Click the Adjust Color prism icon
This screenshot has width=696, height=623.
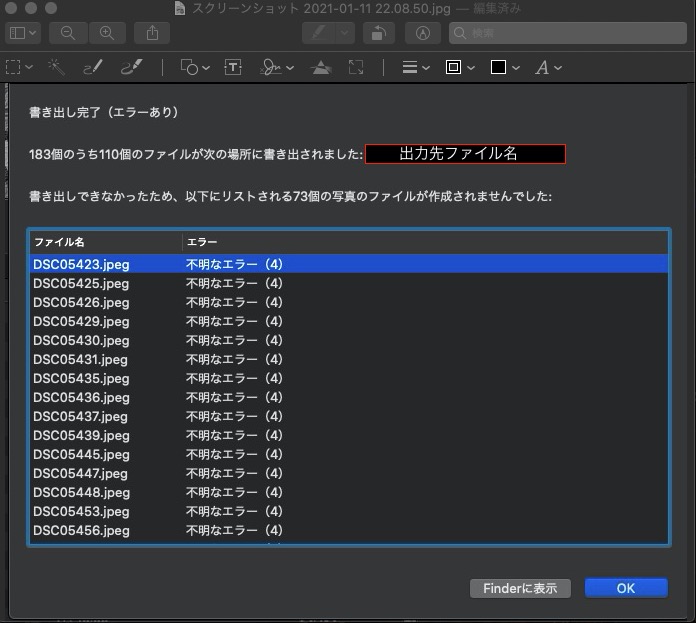(x=321, y=67)
